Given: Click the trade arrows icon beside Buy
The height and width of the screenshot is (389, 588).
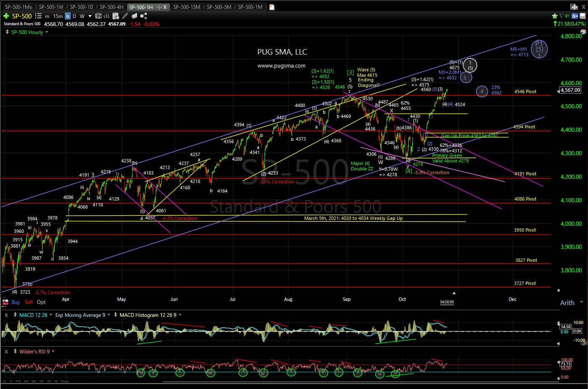Looking at the screenshot, I should click(5, 302).
